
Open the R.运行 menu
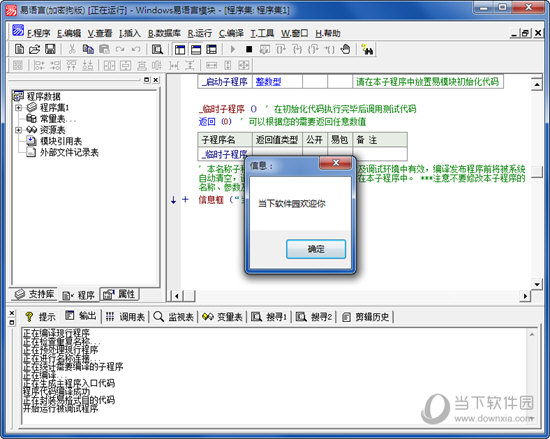(x=199, y=33)
